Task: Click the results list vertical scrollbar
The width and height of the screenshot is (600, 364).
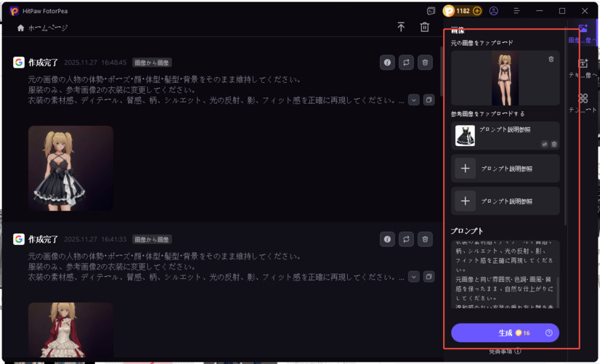Action: 441,70
